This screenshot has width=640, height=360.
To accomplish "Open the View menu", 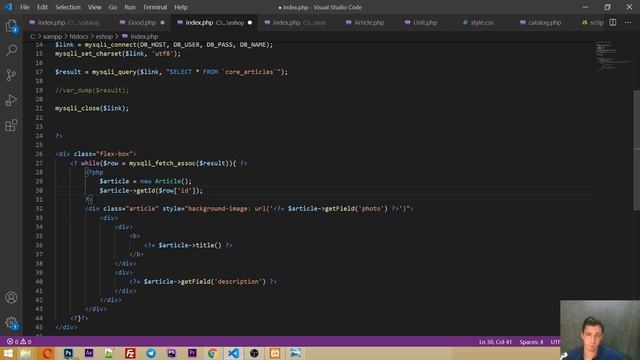I will (x=94, y=7).
